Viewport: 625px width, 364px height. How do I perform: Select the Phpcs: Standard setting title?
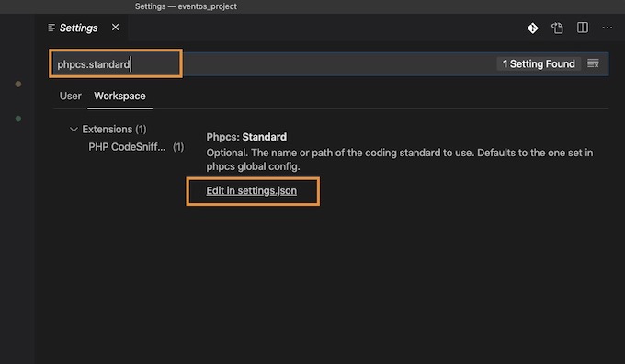coord(246,137)
